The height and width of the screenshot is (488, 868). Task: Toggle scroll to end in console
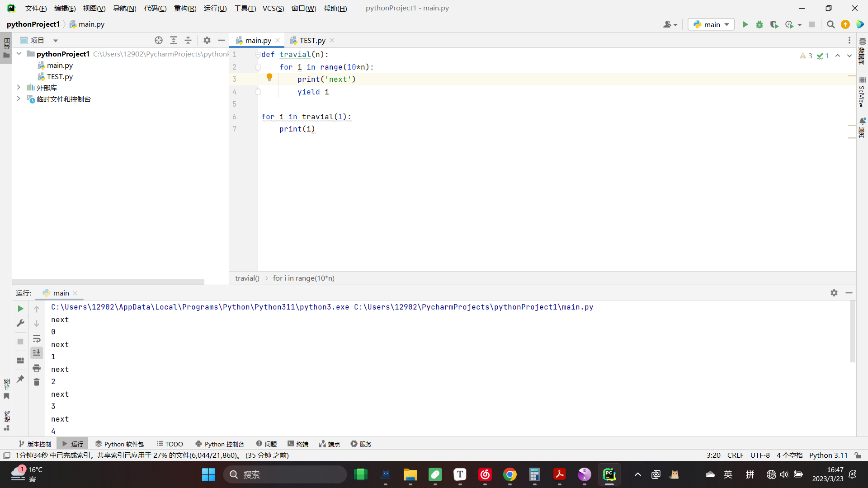[37, 353]
